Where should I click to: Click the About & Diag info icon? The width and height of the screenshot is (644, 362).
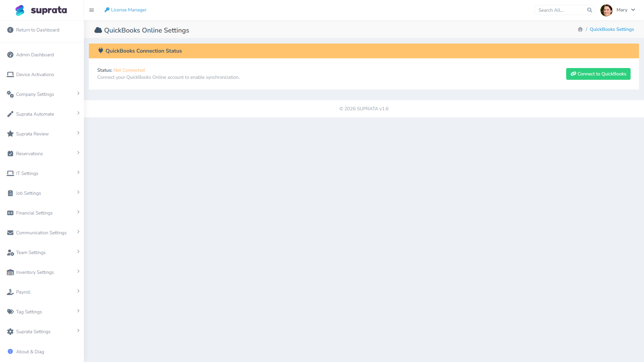pos(10,352)
